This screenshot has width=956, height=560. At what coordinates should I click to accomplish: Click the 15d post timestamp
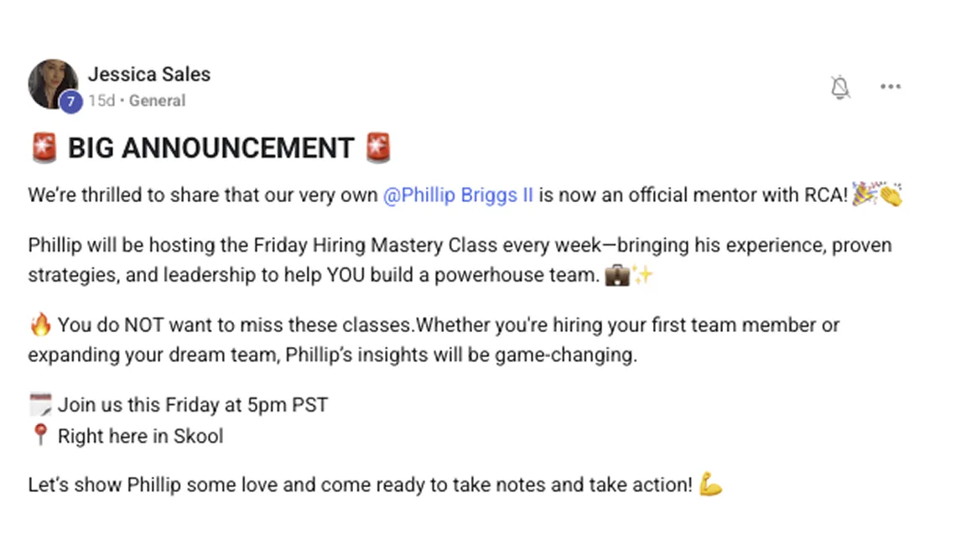click(x=101, y=101)
